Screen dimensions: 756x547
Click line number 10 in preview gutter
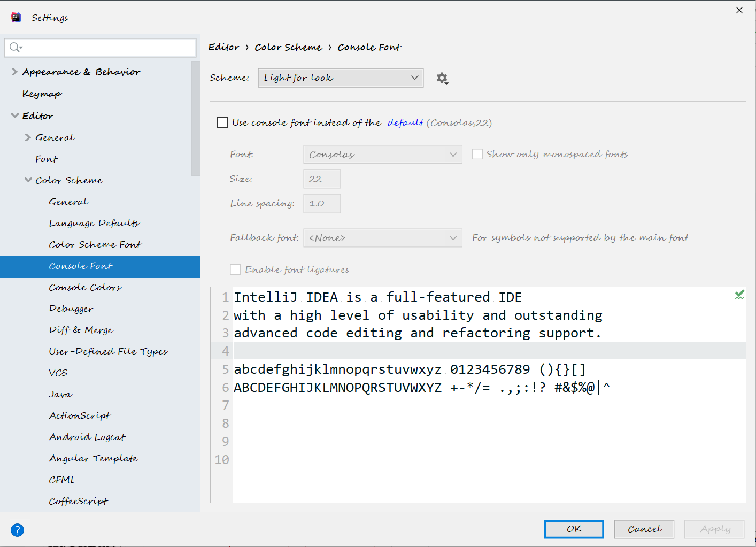point(222,459)
